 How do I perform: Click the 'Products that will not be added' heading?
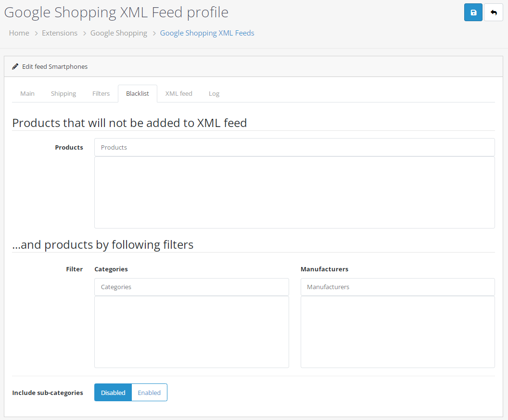click(129, 123)
